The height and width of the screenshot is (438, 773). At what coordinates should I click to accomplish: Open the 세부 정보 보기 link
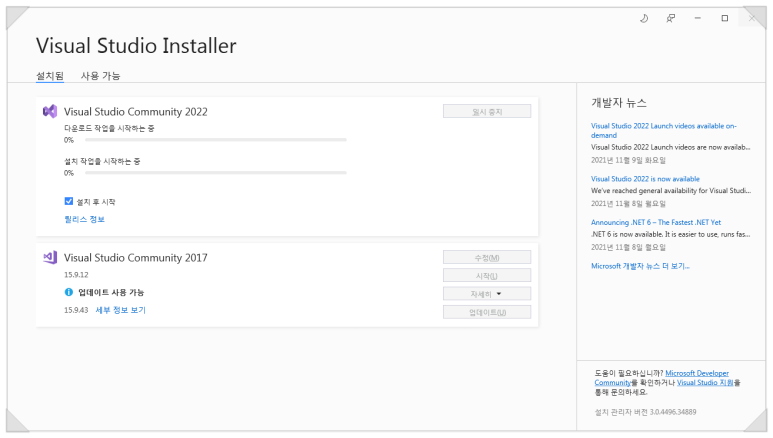pos(120,310)
